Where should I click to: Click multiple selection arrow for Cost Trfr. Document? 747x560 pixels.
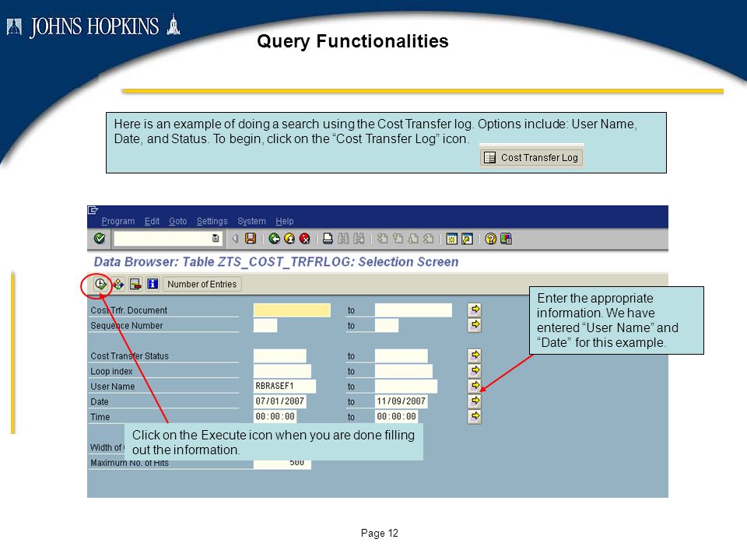[x=475, y=310]
